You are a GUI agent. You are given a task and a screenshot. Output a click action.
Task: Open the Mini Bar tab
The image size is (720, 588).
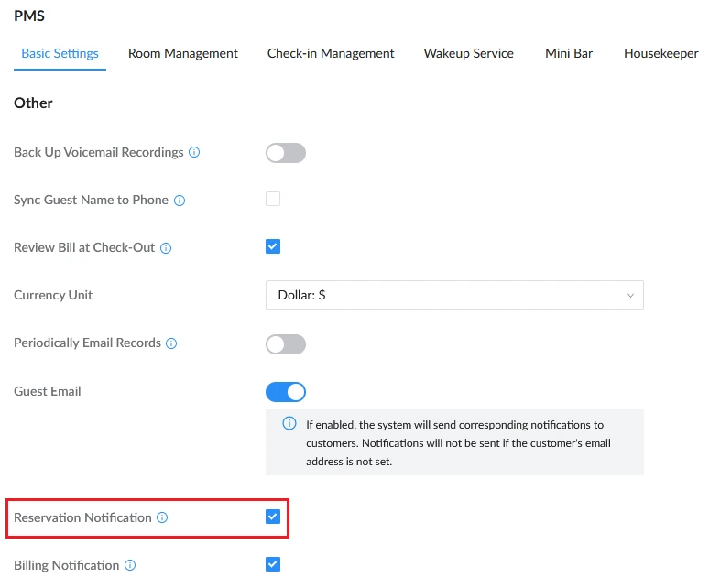(569, 53)
